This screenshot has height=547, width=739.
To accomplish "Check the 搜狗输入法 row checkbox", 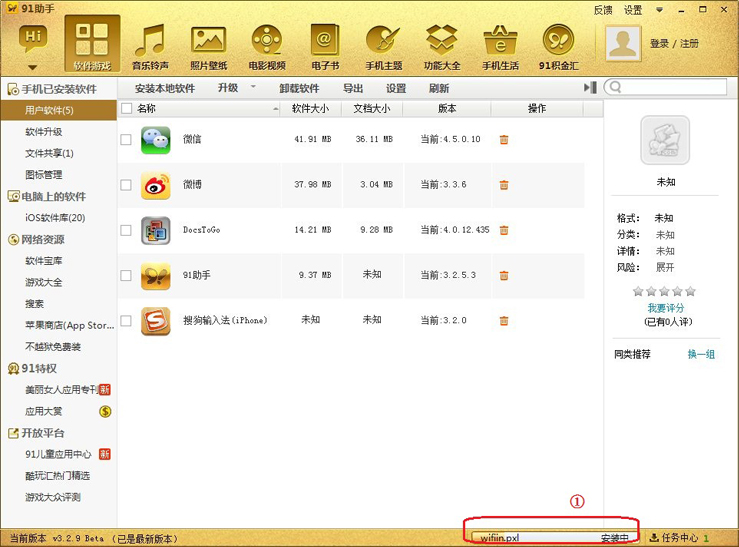I will click(126, 321).
